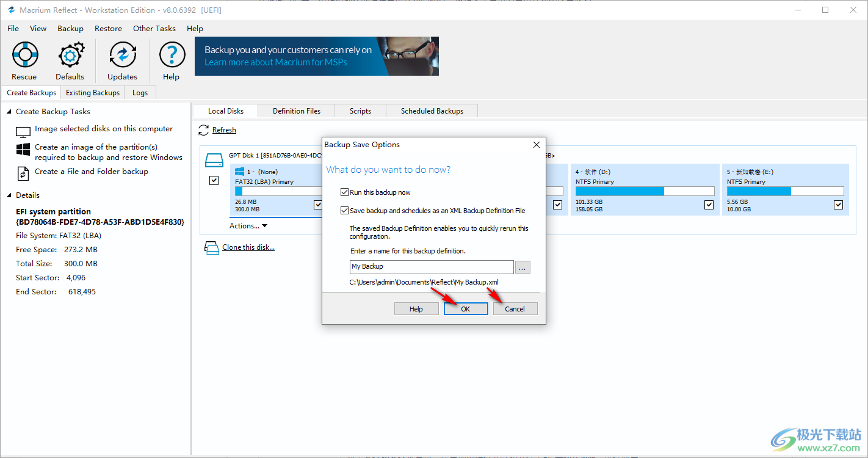Screen dimensions: 868x458
Task: Click the Clone this disk icon
Action: point(211,247)
